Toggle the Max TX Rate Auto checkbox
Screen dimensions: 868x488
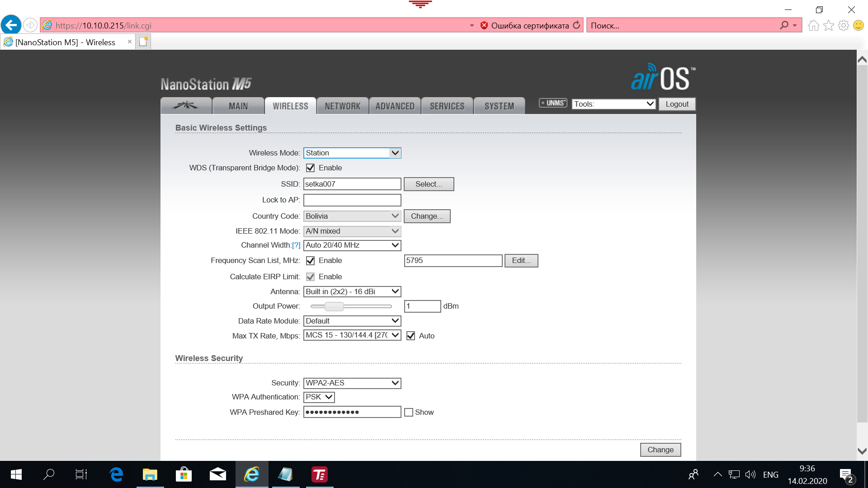coord(410,336)
